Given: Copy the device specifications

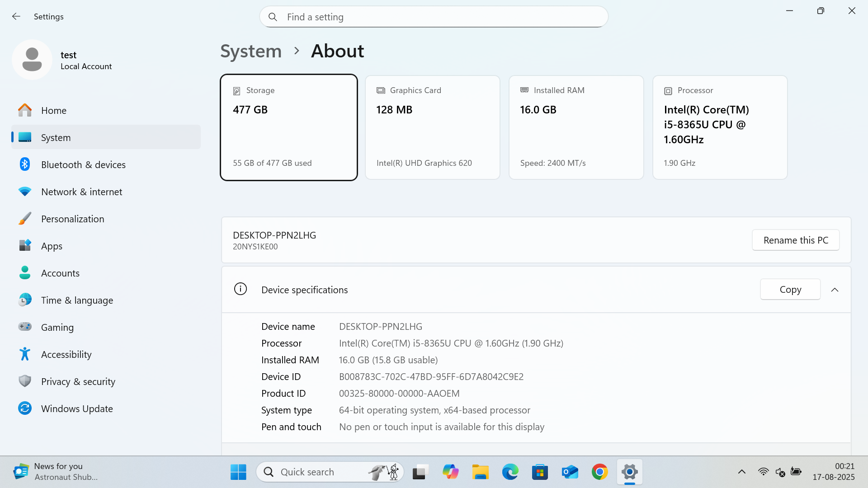Looking at the screenshot, I should pos(790,290).
